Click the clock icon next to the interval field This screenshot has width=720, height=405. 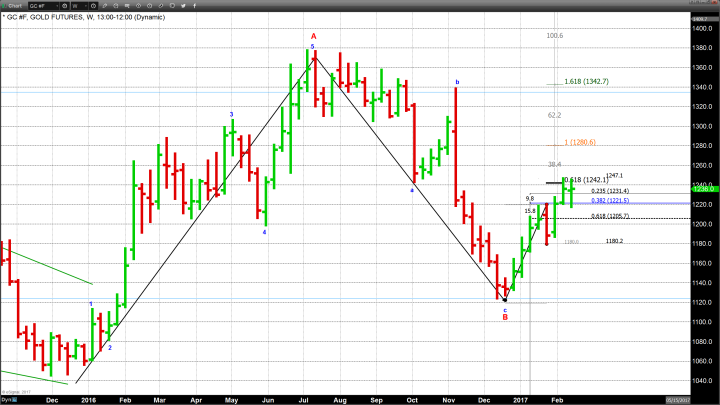click(93, 6)
